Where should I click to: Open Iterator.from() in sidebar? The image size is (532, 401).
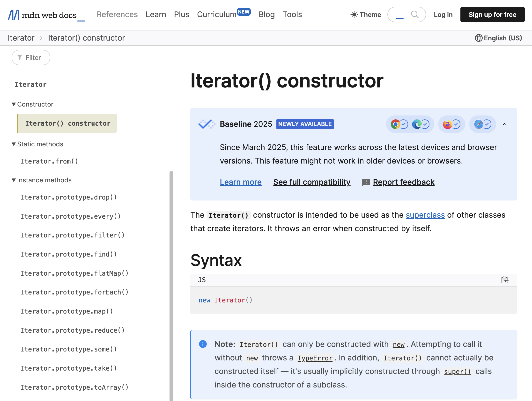click(x=49, y=161)
